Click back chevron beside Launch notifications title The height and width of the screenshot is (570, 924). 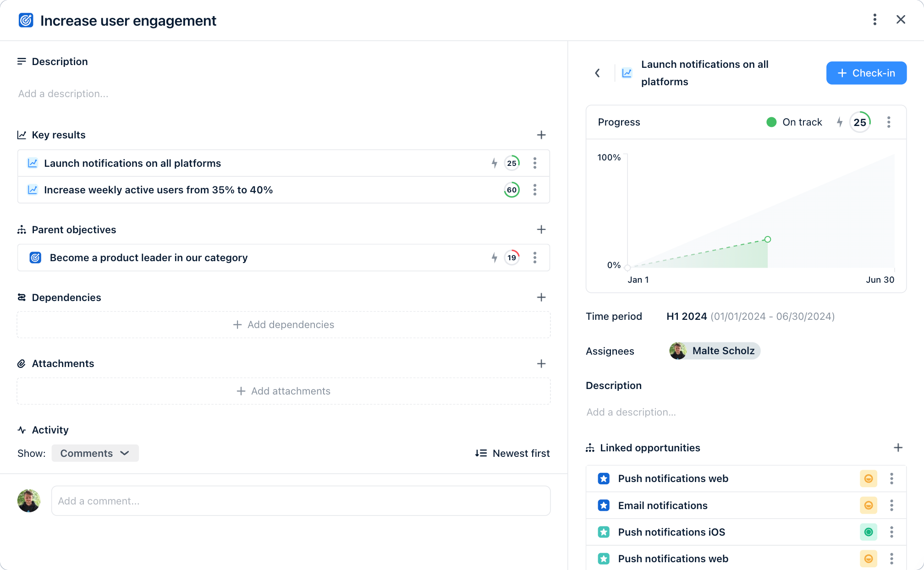597,73
